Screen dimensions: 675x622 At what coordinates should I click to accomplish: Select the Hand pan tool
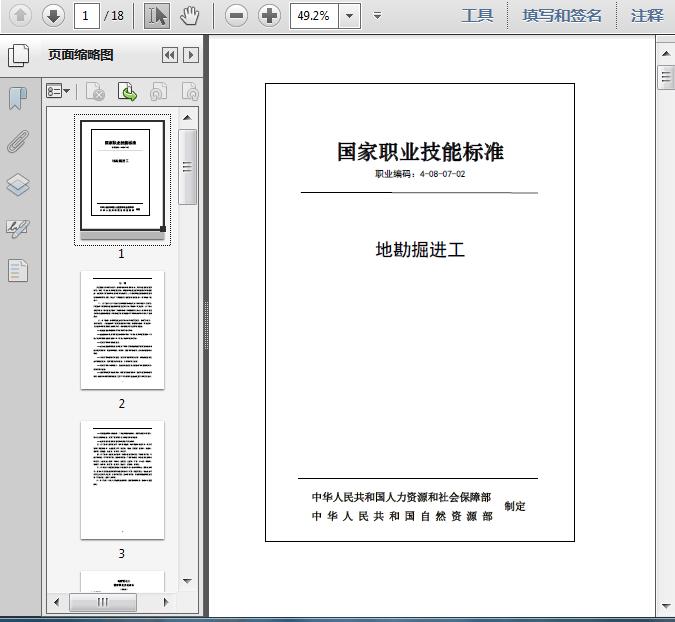189,16
